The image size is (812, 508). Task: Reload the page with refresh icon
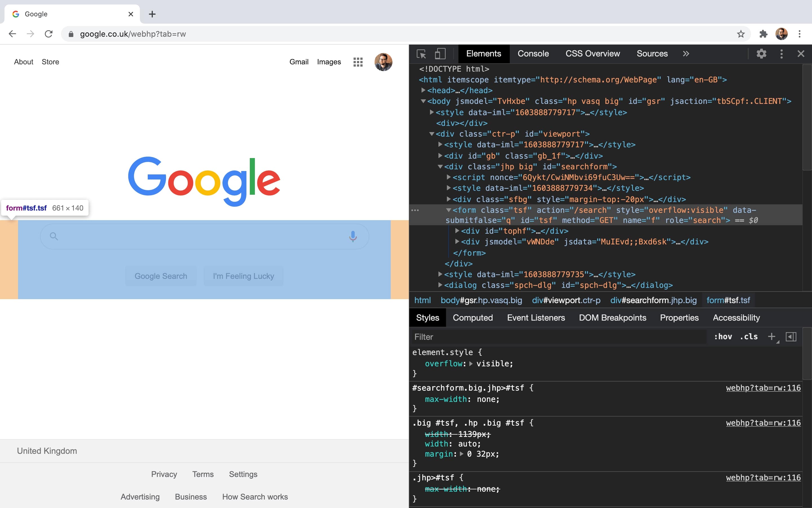[49, 34]
